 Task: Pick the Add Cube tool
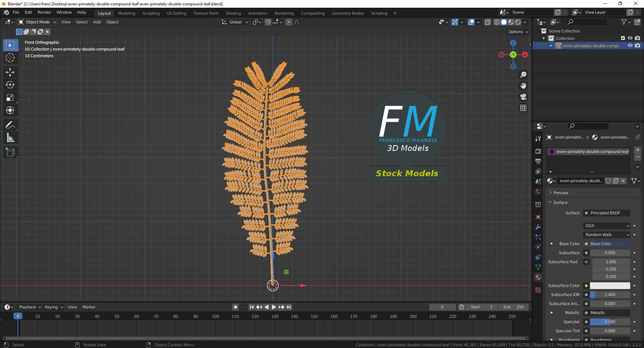10,152
